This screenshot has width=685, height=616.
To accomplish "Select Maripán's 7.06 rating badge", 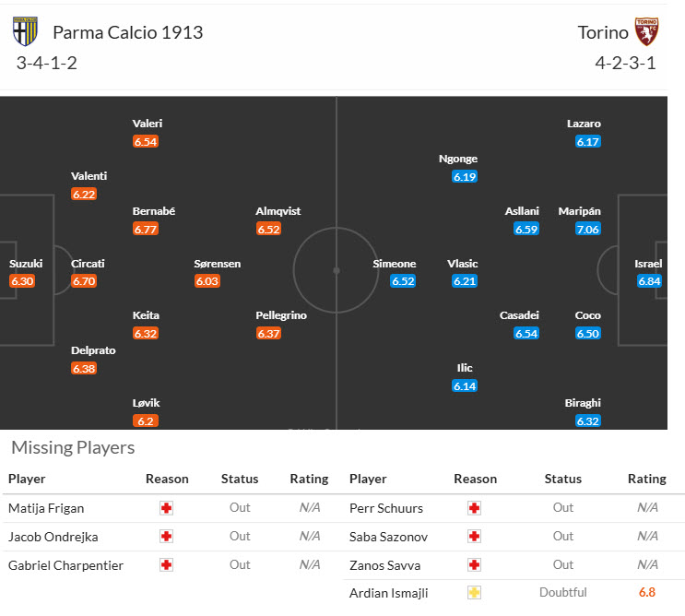I will click(x=588, y=229).
